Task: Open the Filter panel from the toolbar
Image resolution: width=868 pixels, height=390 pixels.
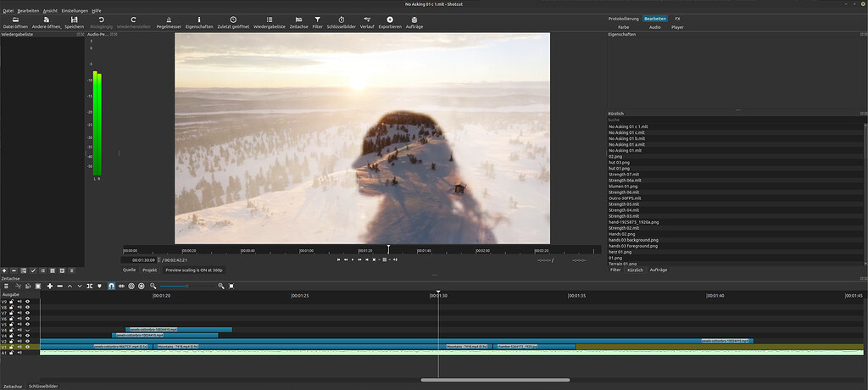Action: pos(317,22)
